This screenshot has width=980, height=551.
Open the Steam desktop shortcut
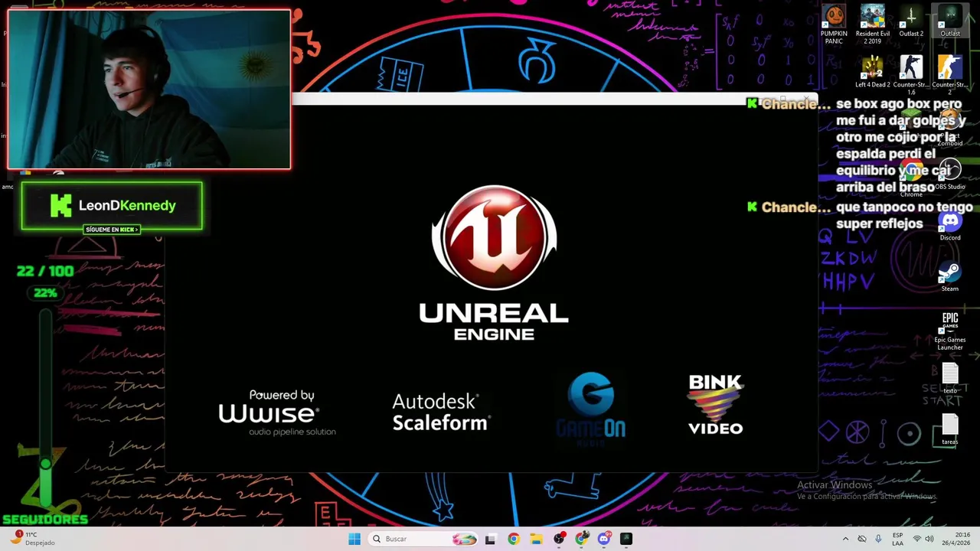(x=950, y=276)
